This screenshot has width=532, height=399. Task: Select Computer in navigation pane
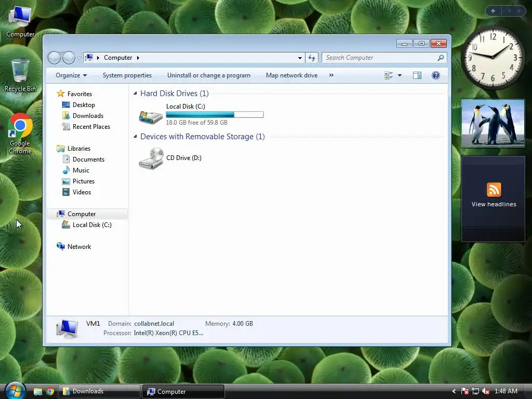(87, 214)
